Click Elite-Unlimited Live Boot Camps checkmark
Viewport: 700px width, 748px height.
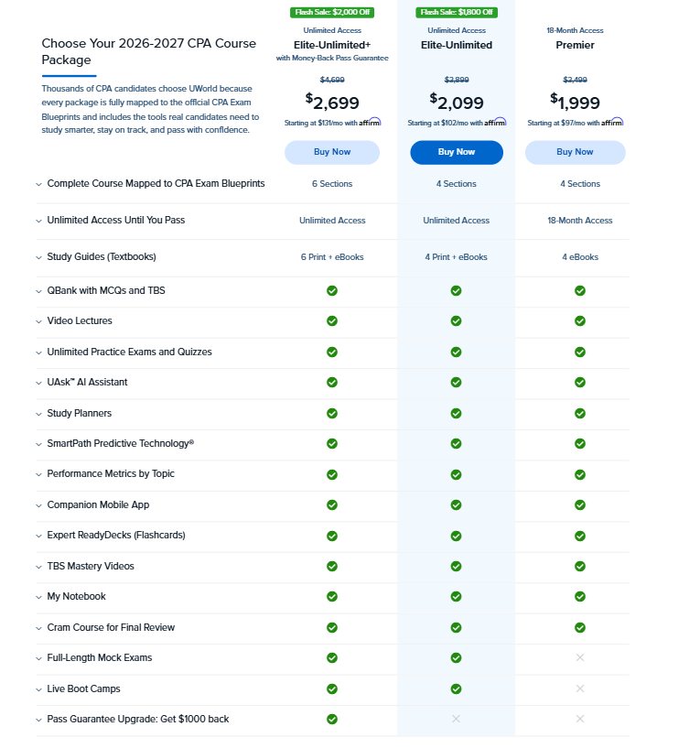(456, 688)
